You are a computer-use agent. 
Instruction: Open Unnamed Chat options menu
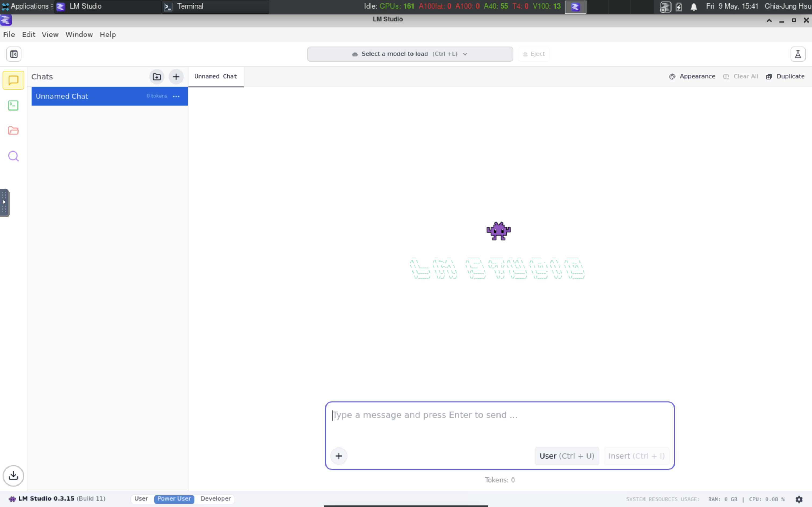coord(176,96)
